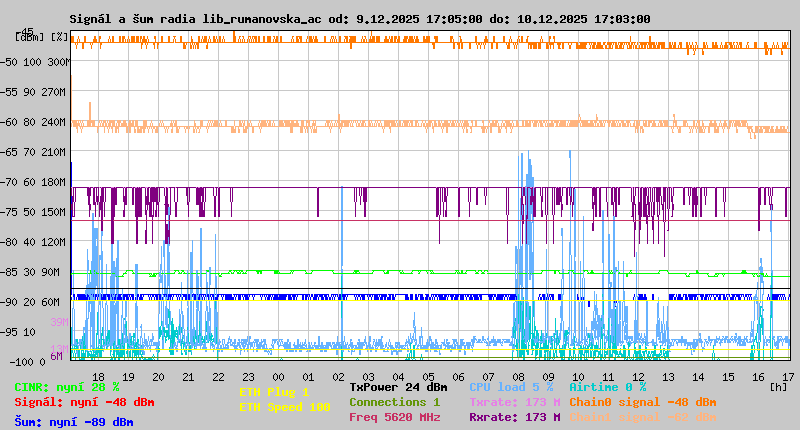Image resolution: width=800 pixels, height=430 pixels.
Task: Select the red Signál legend entry
Action: coord(84,402)
